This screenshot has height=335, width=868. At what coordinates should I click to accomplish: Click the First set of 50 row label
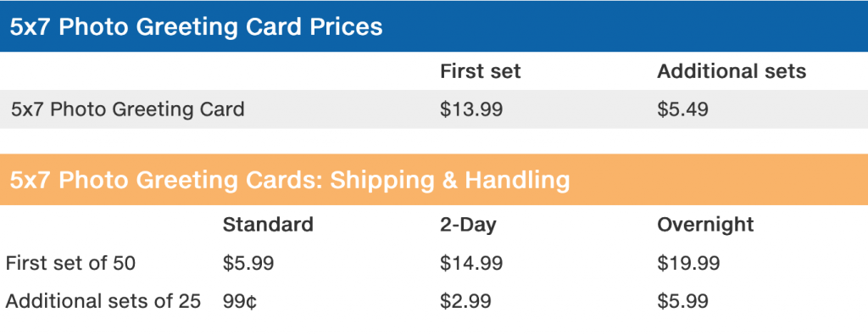(70, 263)
